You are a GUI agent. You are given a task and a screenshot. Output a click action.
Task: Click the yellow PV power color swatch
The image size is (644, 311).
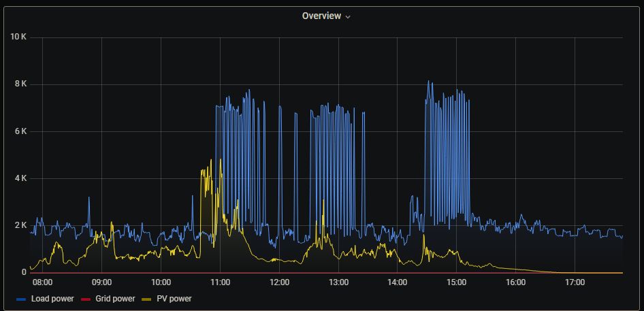pyautogui.click(x=147, y=299)
